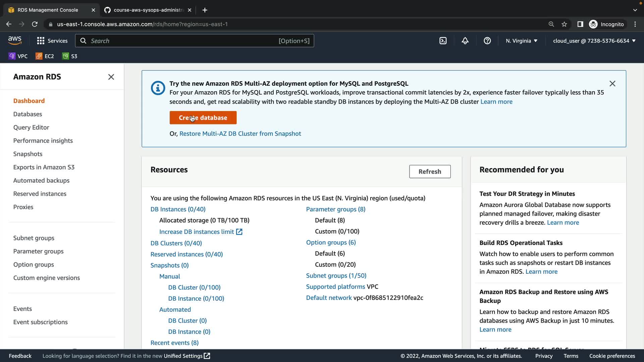Open Parameter groups in the sidebar
The width and height of the screenshot is (644, 362).
pyautogui.click(x=38, y=251)
